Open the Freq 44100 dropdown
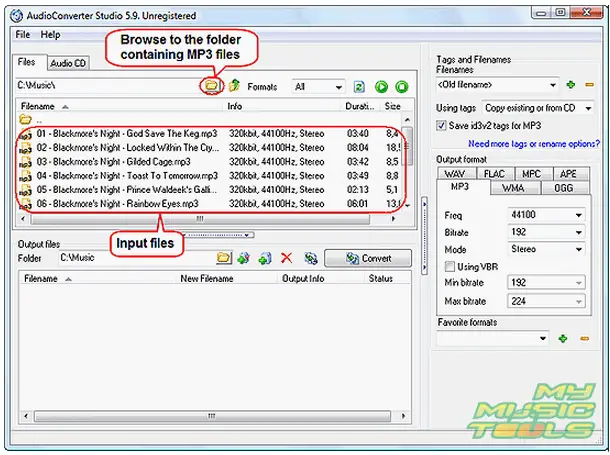 click(578, 215)
